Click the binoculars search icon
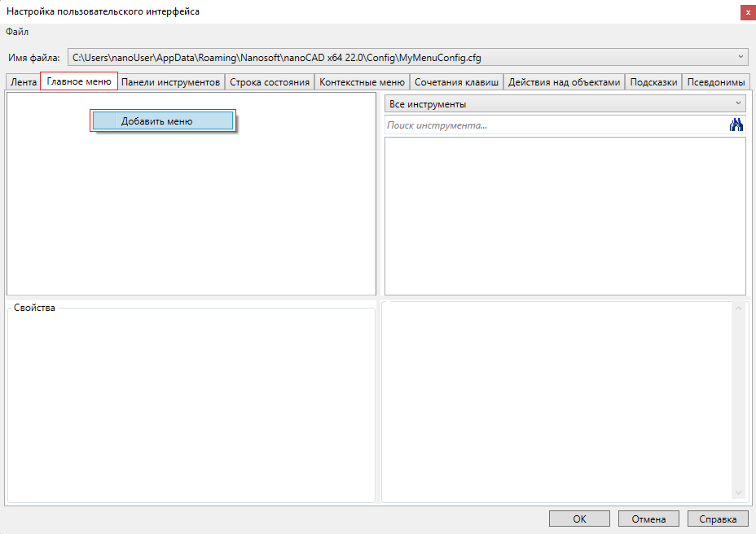 click(x=736, y=125)
